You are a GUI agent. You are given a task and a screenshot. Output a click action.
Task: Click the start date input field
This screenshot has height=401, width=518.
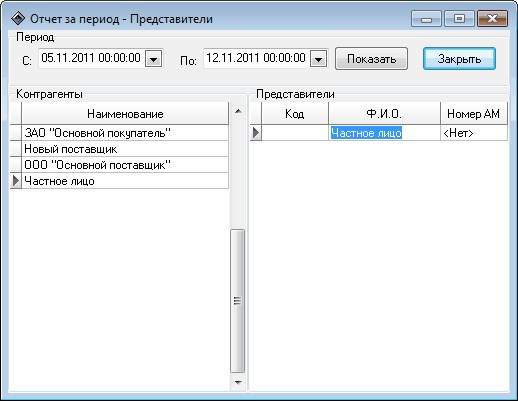(92, 58)
